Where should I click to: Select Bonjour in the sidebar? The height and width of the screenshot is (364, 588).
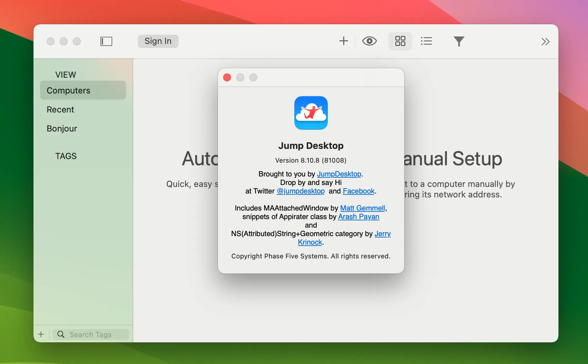(x=62, y=129)
